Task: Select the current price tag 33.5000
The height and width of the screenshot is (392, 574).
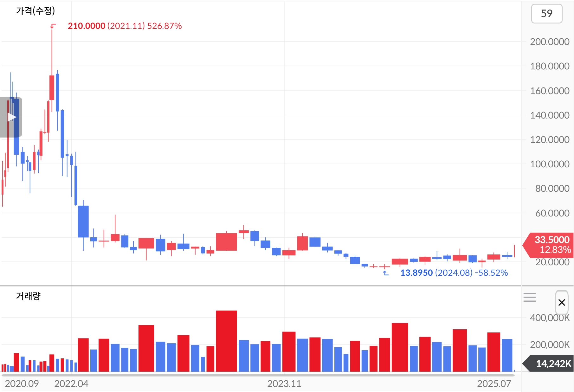Action: click(548, 245)
